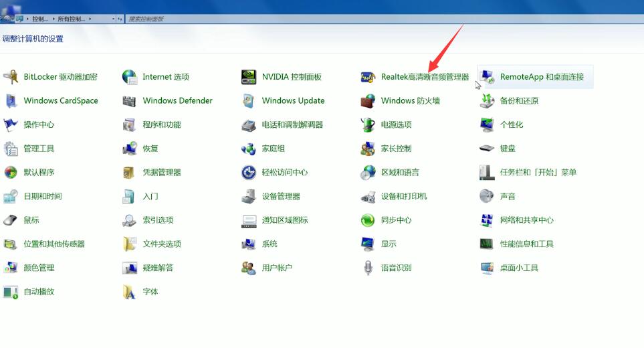The width and height of the screenshot is (644, 348).
Task: Open the 备份和还原 icon
Action: click(x=487, y=100)
